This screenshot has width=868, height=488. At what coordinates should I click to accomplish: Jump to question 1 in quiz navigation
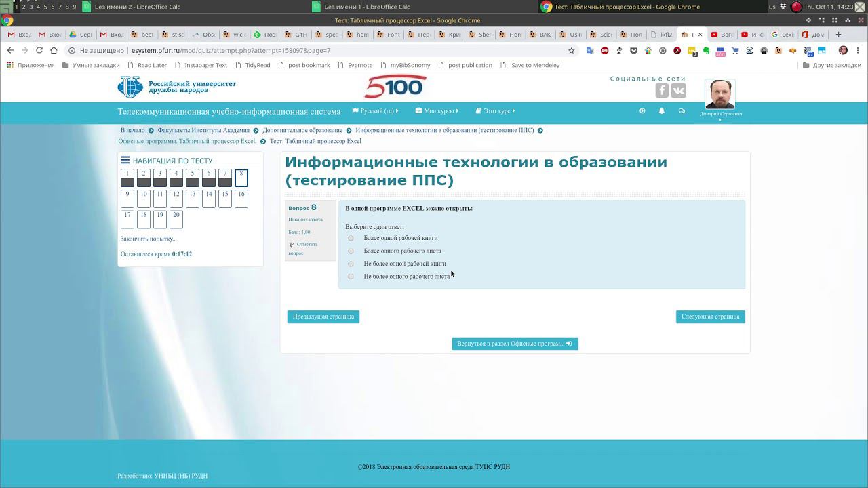(x=127, y=178)
